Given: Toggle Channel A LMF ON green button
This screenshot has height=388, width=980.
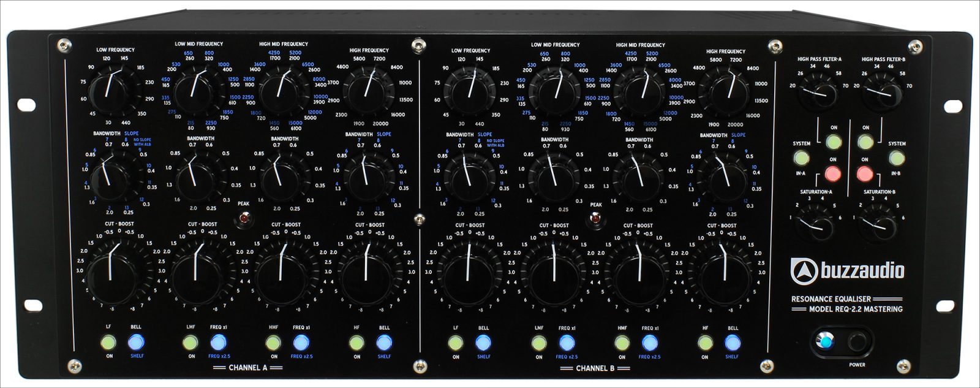Looking at the screenshot, I should click(x=191, y=342).
